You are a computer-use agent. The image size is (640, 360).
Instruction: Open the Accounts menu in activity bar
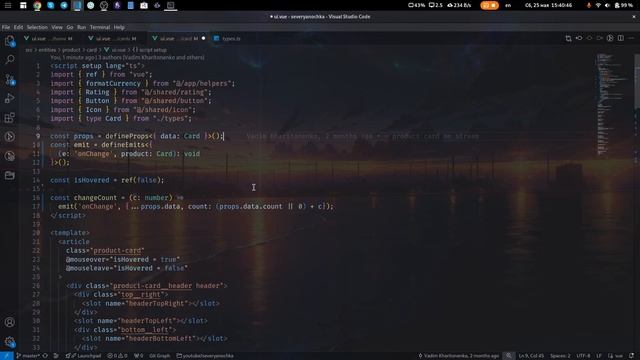click(9, 322)
